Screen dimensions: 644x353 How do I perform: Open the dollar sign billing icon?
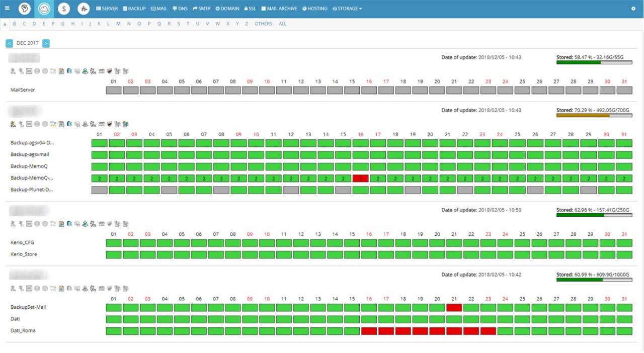(64, 9)
